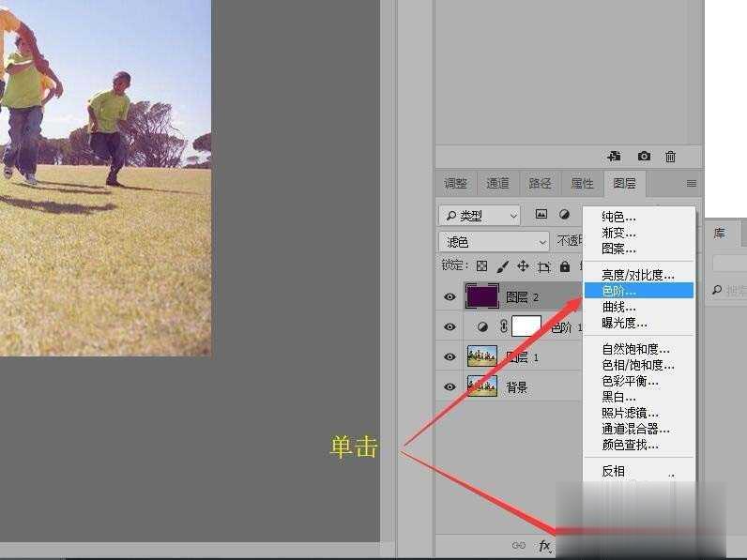The height and width of the screenshot is (560, 747).
Task: Open 类型 layer filter dropdown
Action: pos(480,216)
